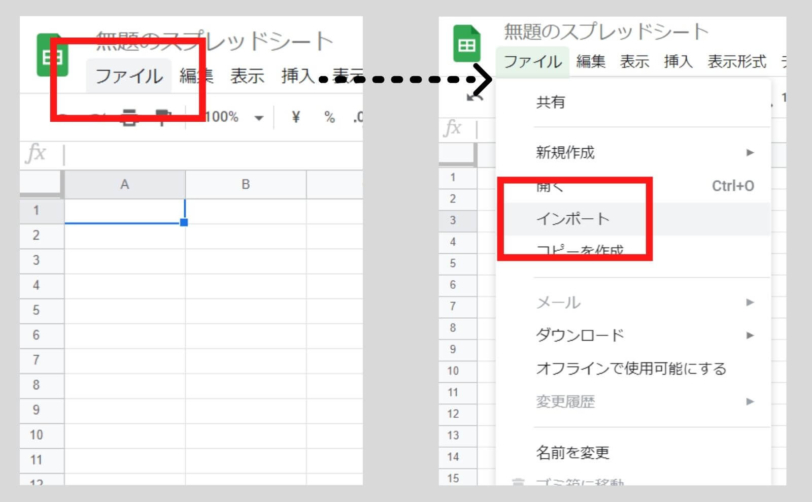
Task: Click the fx formula icon in left screenshot
Action: 36,153
